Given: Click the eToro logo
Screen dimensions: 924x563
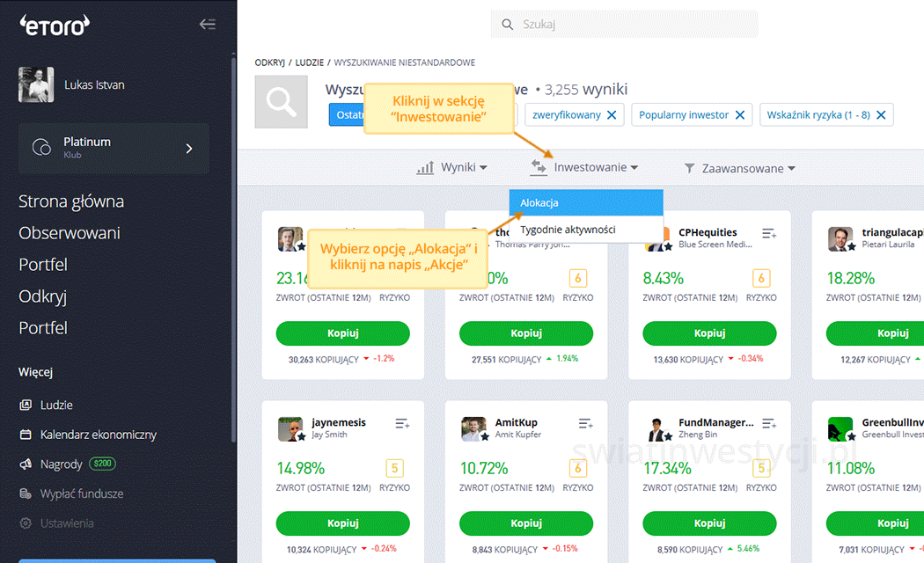Looking at the screenshot, I should [x=55, y=26].
